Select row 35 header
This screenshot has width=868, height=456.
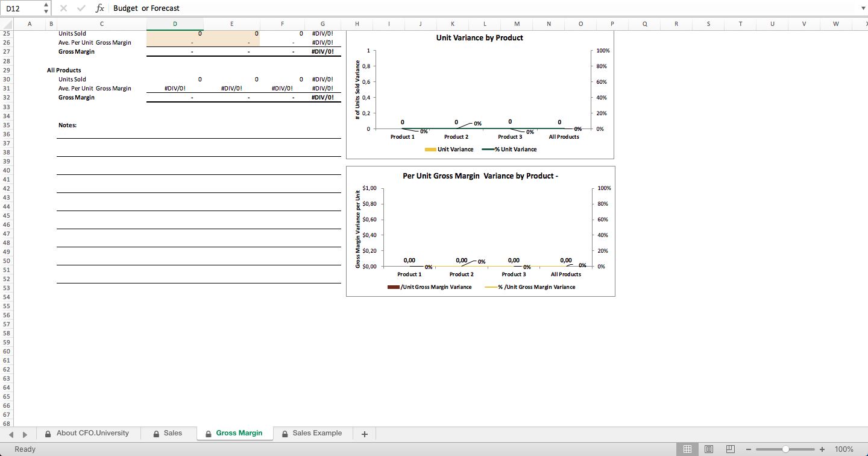pos(7,125)
